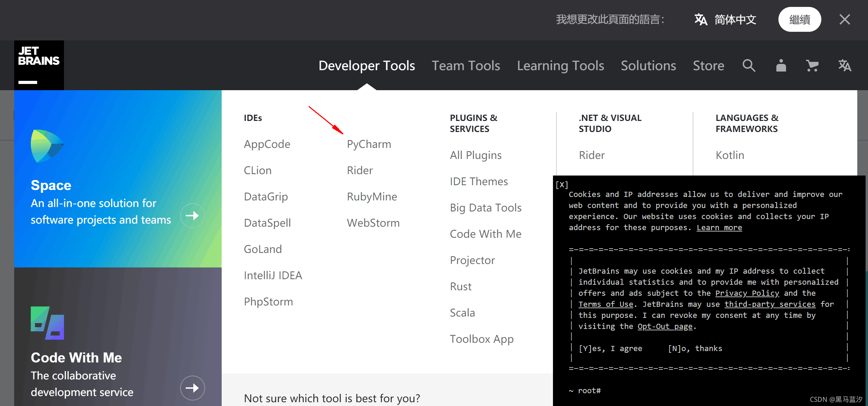Screen dimensions: 868x406
Task: Expand the Solutions menu
Action: coord(648,66)
